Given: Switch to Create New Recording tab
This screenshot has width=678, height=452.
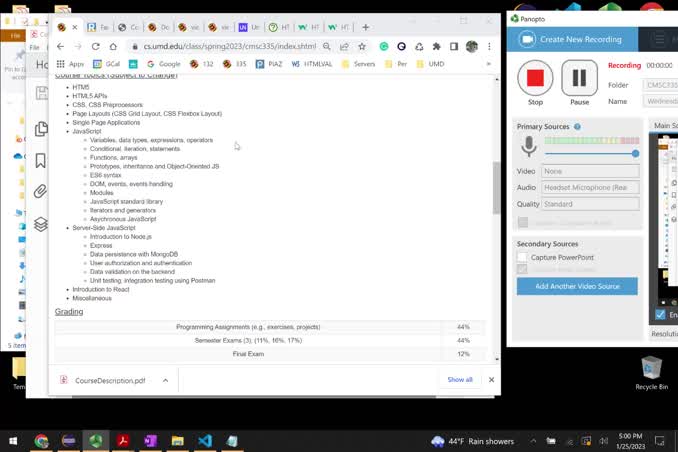Looking at the screenshot, I should tap(572, 39).
